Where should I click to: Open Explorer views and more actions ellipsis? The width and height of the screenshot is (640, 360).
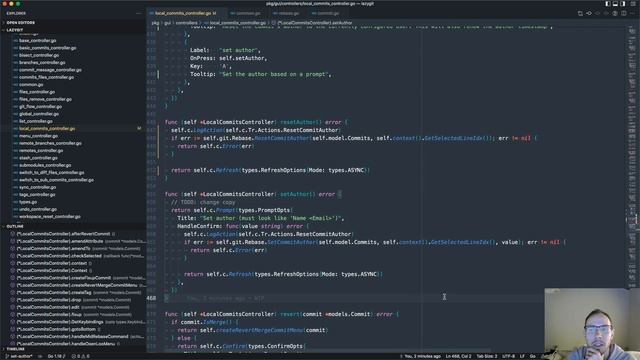pyautogui.click(x=139, y=13)
